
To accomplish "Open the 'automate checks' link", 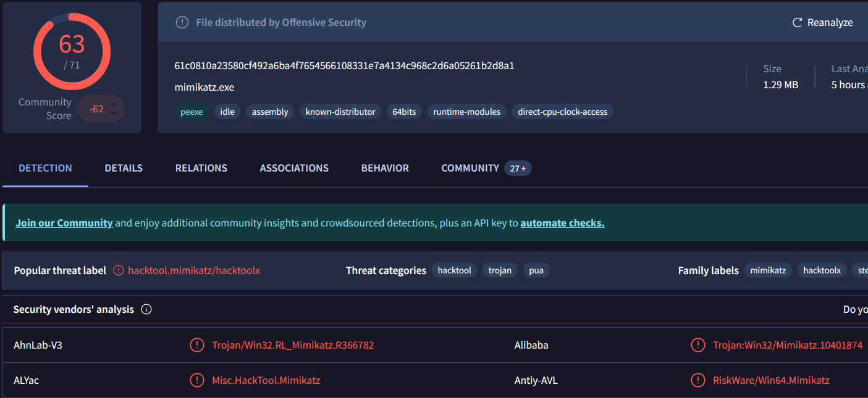I will 562,223.
